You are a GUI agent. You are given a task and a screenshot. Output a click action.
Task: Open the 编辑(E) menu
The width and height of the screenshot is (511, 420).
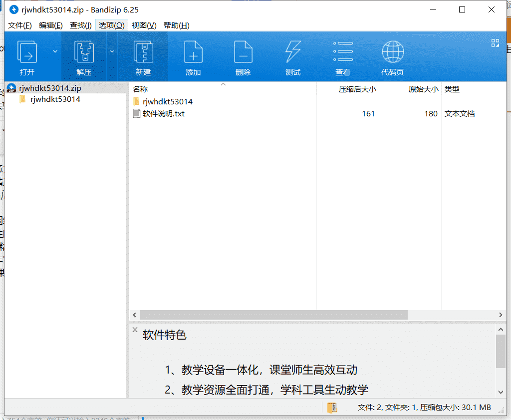[x=51, y=25]
